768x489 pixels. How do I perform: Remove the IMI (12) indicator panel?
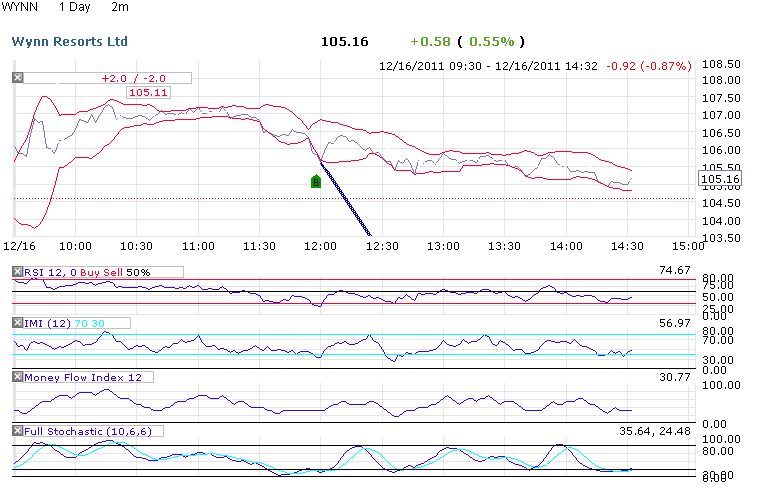18,323
